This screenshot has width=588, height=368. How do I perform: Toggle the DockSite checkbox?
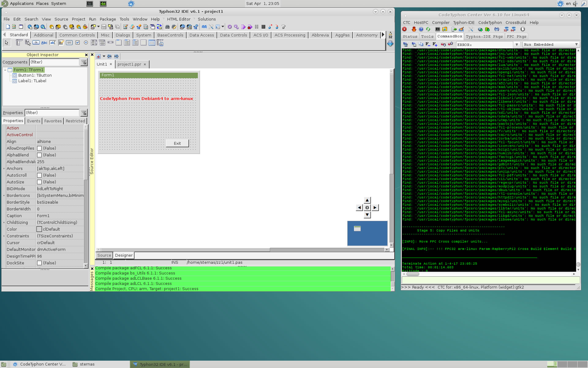click(39, 263)
